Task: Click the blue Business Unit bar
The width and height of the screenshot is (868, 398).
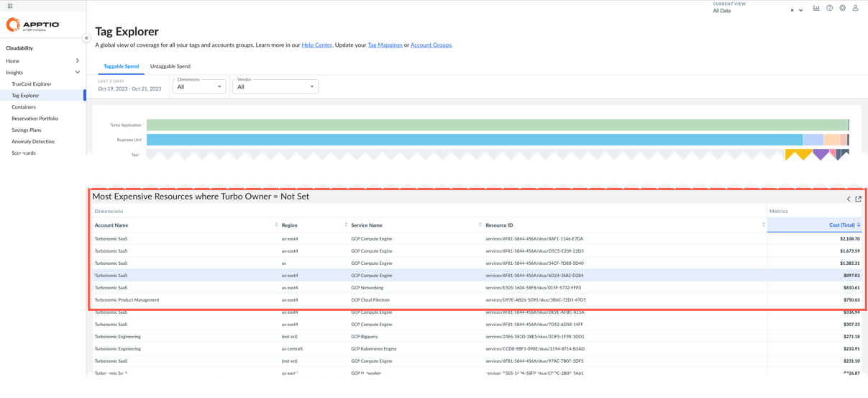Action: coord(475,140)
